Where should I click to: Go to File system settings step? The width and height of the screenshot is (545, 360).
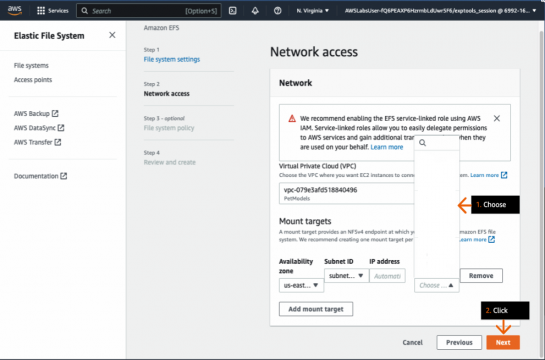click(172, 59)
